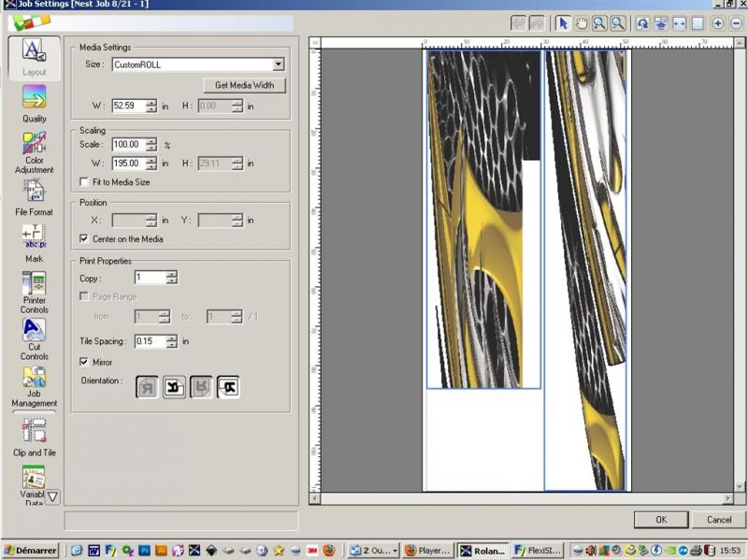Open the Démarrer start menu
This screenshot has width=748, height=560.
coord(31,551)
